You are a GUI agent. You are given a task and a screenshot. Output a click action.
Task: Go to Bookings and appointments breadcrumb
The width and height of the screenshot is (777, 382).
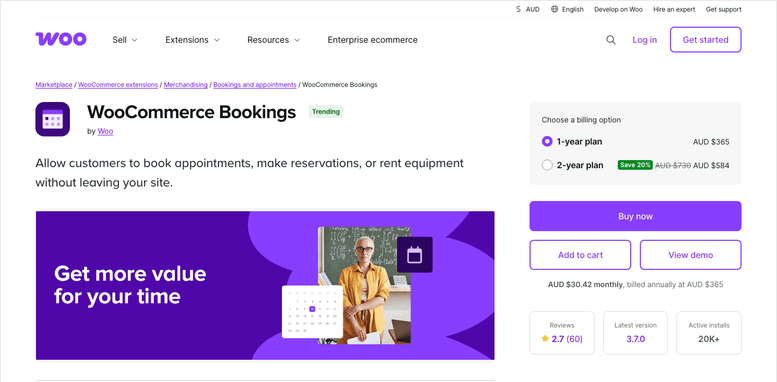[255, 85]
